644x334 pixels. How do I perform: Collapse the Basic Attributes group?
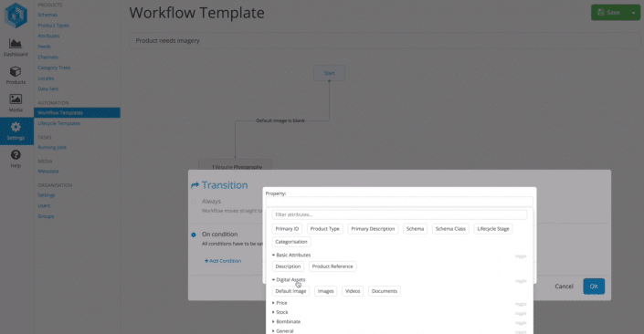[291, 256]
